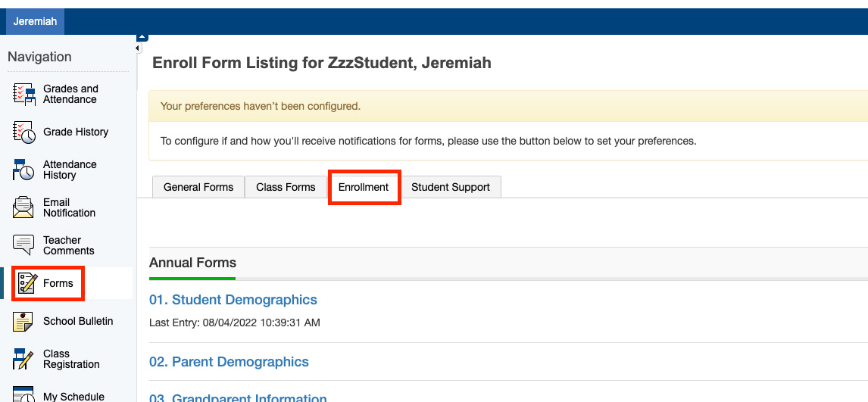
Task: Open the School Bulletin note icon
Action: pos(23,321)
